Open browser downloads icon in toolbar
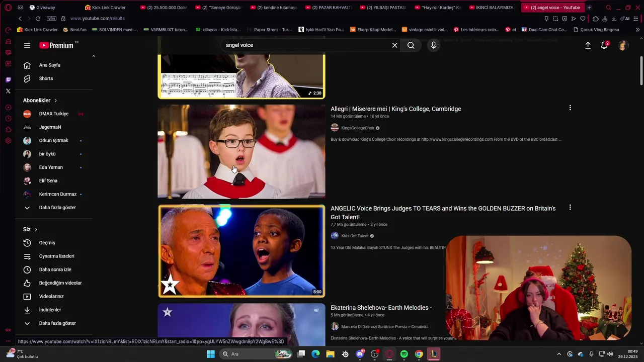The height and width of the screenshot is (362, 644). tap(614, 19)
